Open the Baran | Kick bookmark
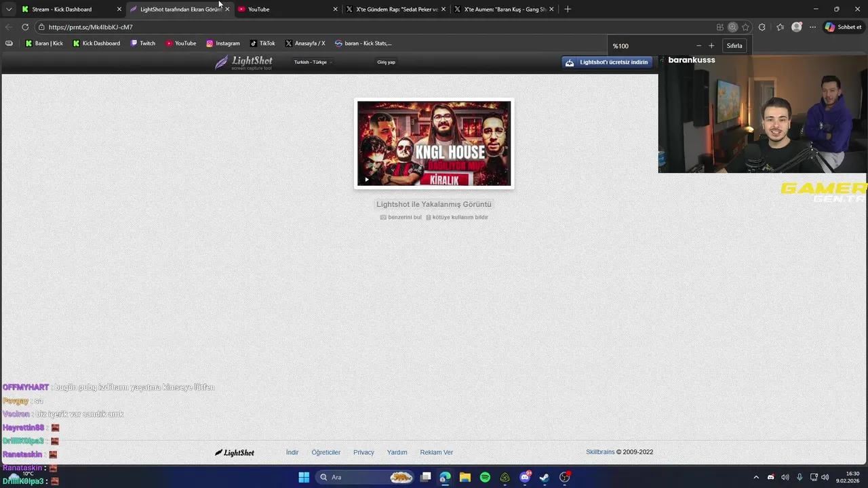Image resolution: width=868 pixels, height=488 pixels. 44,43
